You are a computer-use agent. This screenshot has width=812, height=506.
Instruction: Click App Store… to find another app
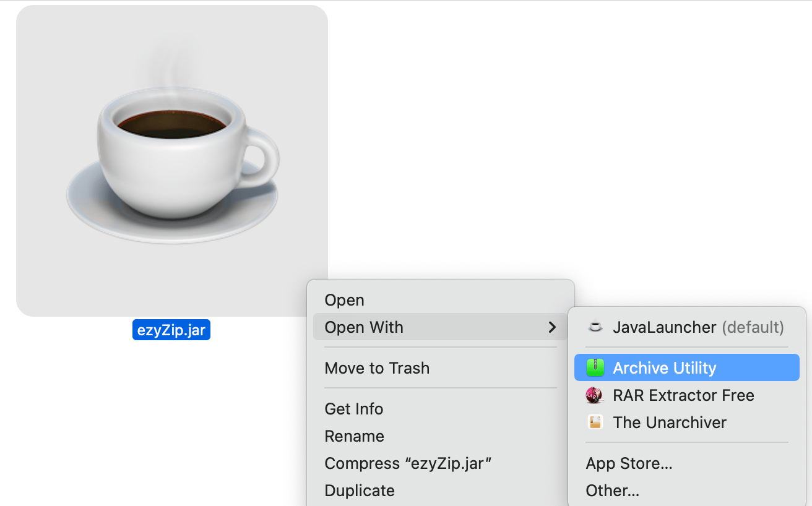point(629,463)
